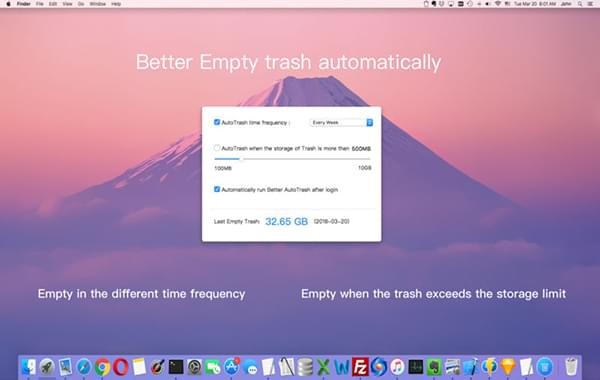The height and width of the screenshot is (380, 600).
Task: Open the database cylinder icon in dock
Action: click(305, 367)
